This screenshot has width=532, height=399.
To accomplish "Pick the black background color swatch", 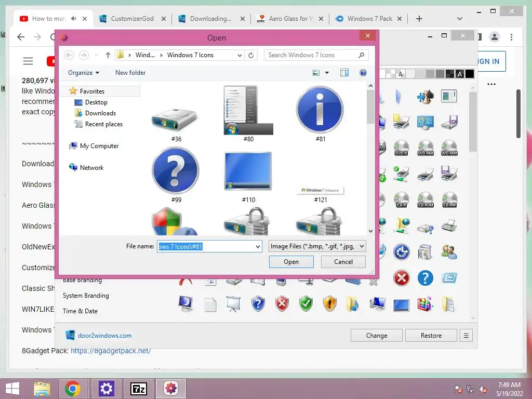I will pos(470,74).
